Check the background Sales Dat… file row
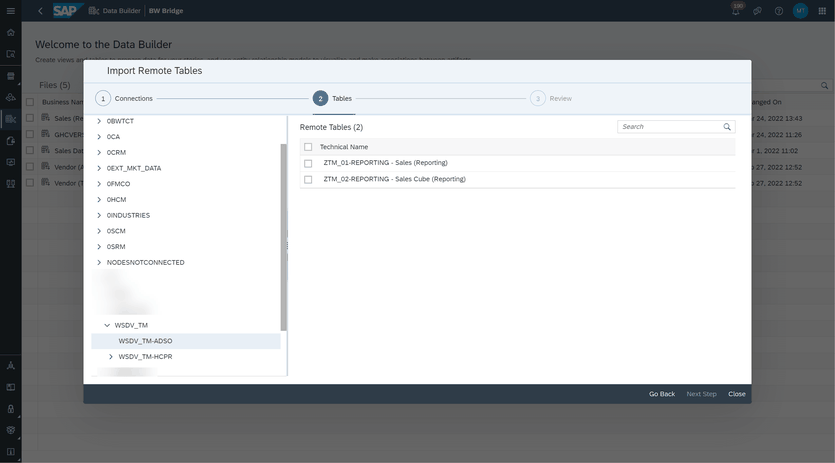This screenshot has height=463, width=835. tap(30, 151)
